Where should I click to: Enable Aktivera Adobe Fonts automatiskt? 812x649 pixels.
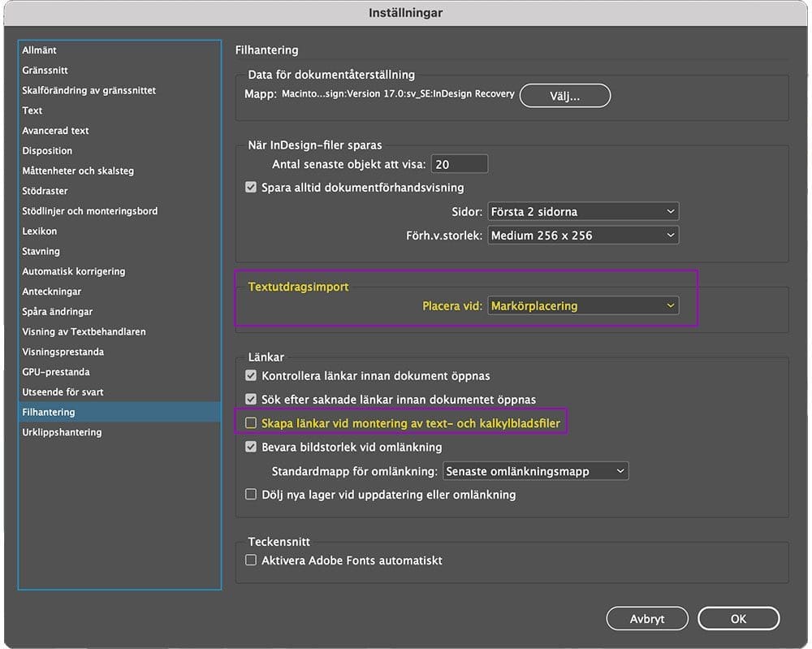pyautogui.click(x=251, y=560)
